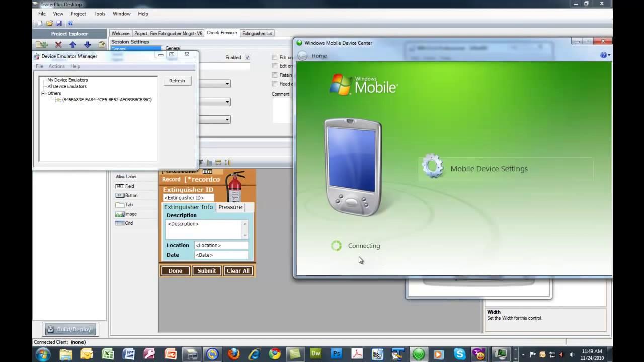The image size is (644, 362).
Task: Click the Save floppy disk toolbar icon
Action: tap(59, 23)
